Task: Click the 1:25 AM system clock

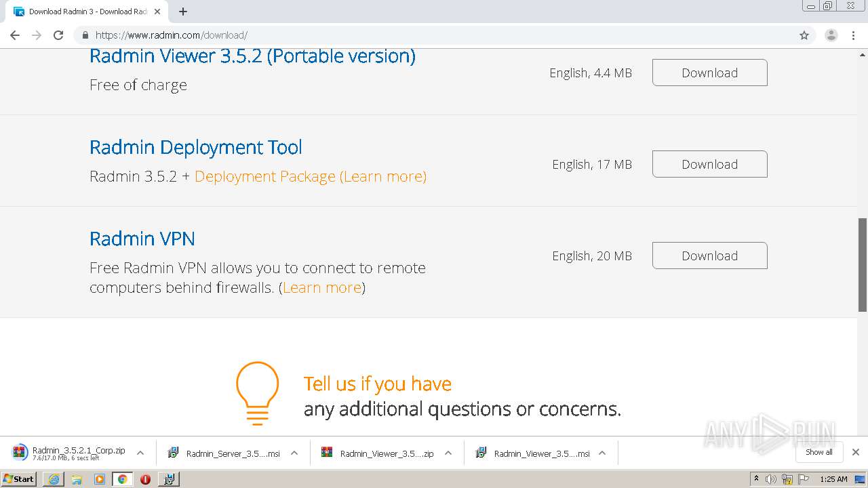Action: point(833,479)
